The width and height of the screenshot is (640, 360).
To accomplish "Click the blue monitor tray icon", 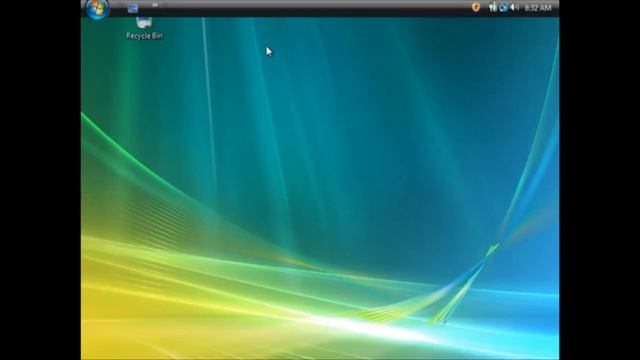I will (503, 7).
